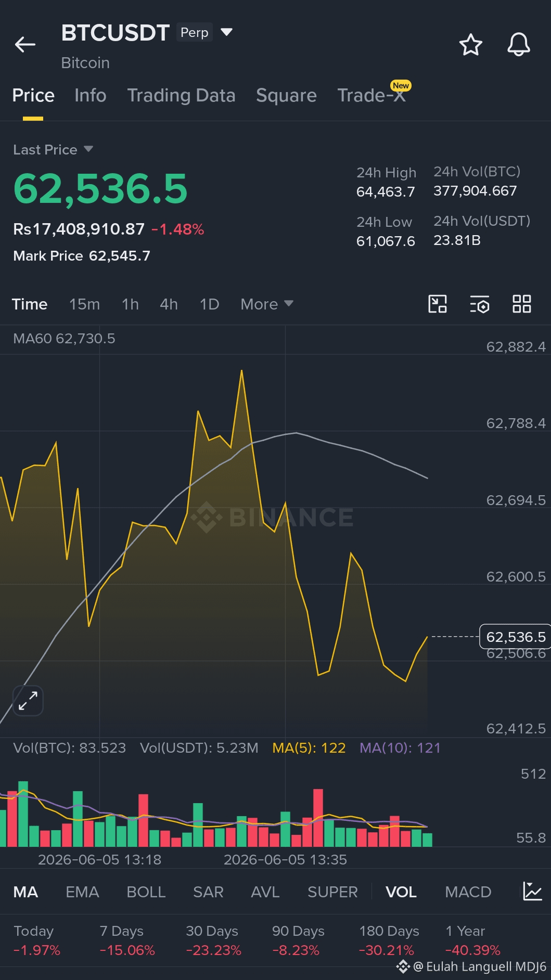
Task: Open the Trading Data tab
Action: pos(181,95)
